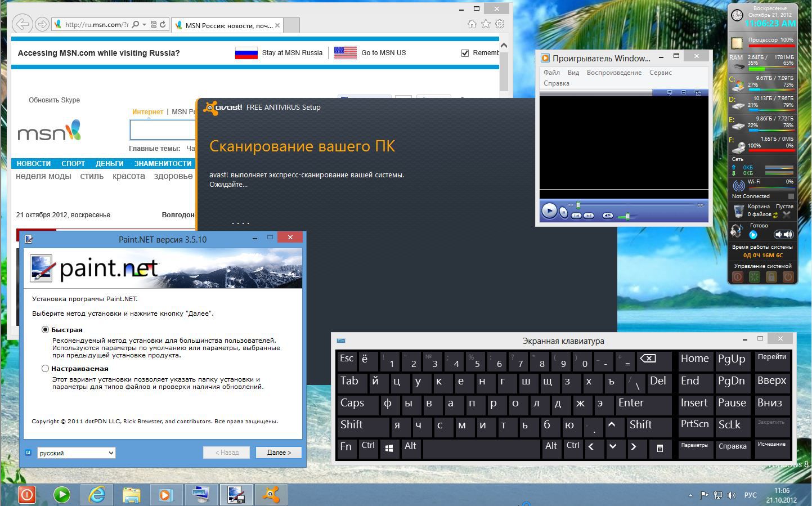
Task: Click the red shutdown icon in Управление системой
Action: point(737,276)
